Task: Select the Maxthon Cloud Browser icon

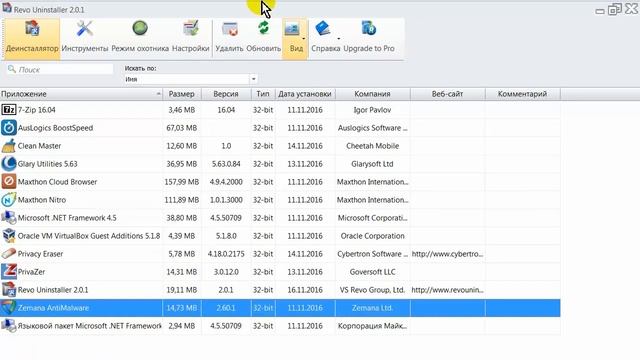Action: tap(9, 182)
